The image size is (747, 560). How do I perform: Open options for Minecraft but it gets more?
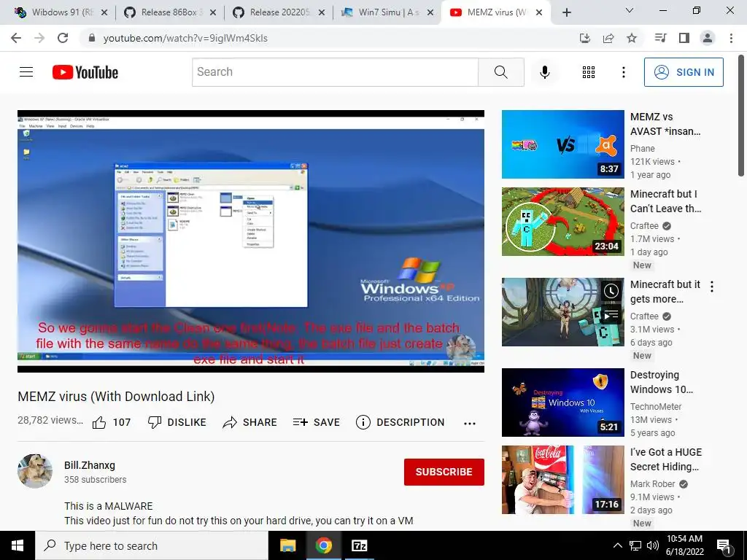tap(712, 286)
